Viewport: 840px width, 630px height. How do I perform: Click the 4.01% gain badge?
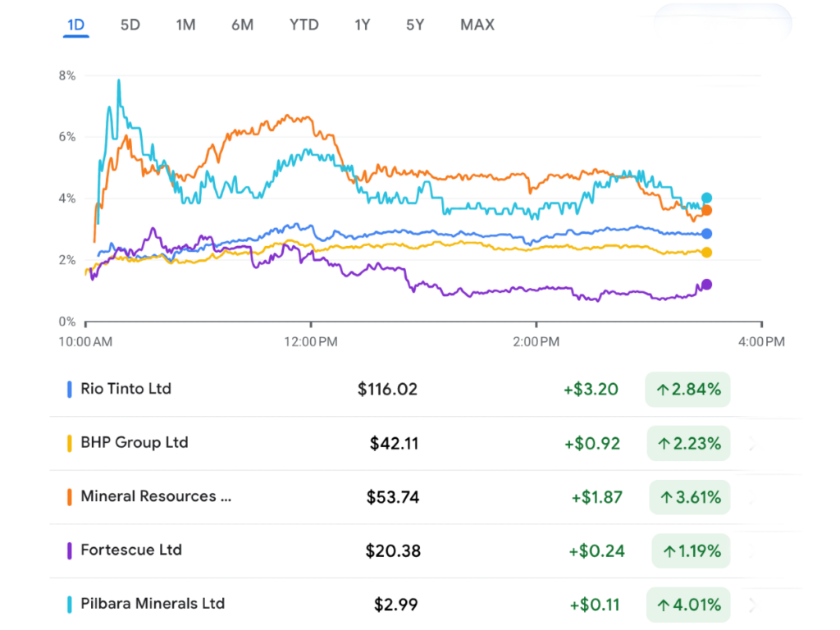coord(688,605)
